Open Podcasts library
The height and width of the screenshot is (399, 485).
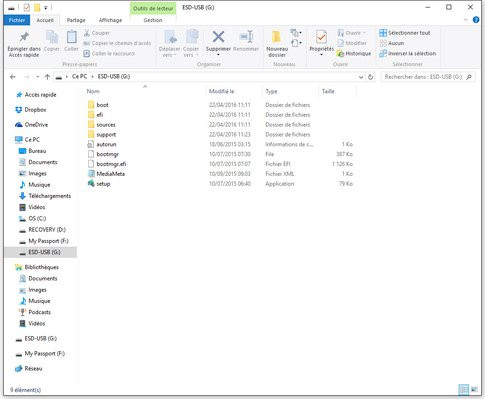click(39, 312)
